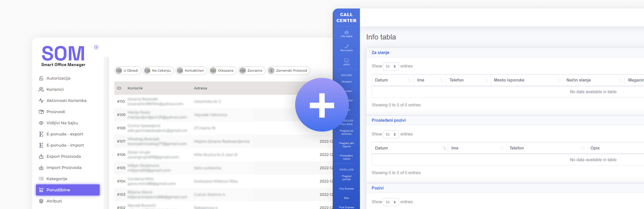Image resolution: width=644 pixels, height=209 pixels.
Task: Click the Porudžbine cart icon
Action: click(x=41, y=190)
